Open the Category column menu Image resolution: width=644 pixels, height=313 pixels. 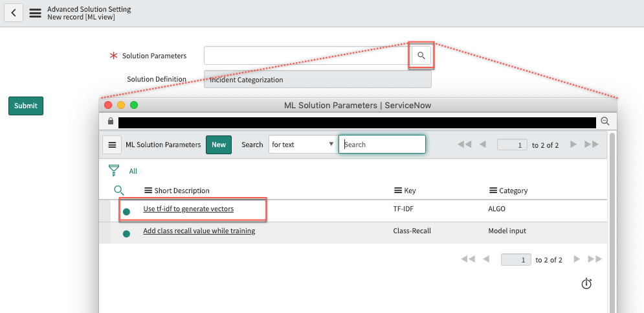(493, 191)
